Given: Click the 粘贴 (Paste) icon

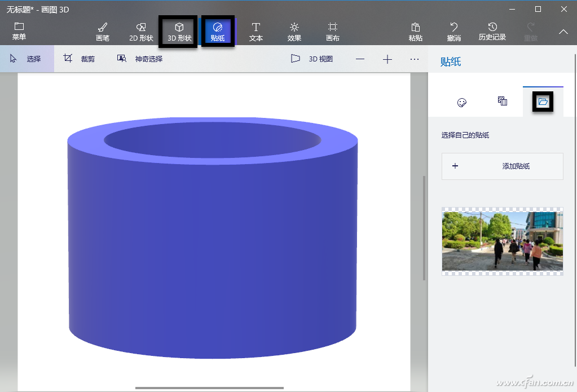Looking at the screenshot, I should [415, 31].
